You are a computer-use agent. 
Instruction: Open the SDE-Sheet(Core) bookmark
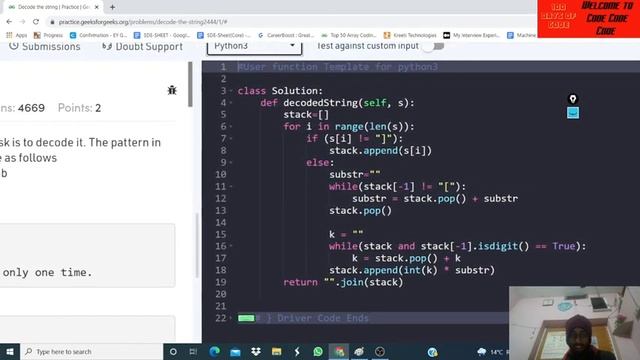click(x=224, y=36)
